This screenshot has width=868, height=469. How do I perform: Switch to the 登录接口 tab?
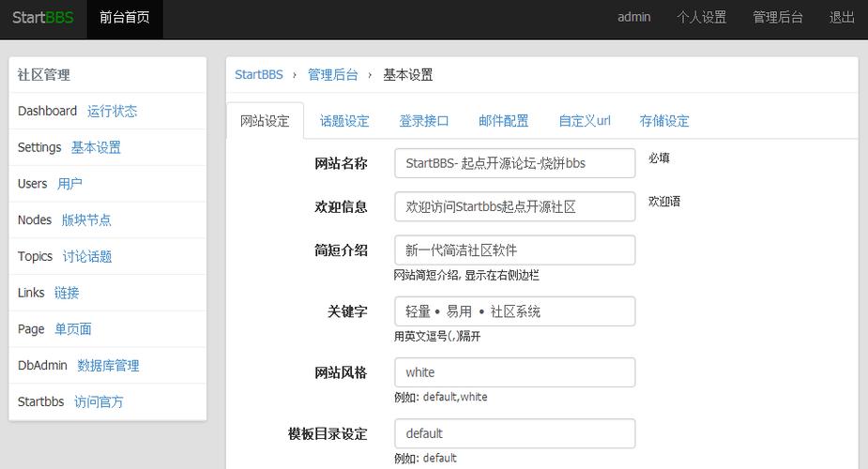pos(424,121)
